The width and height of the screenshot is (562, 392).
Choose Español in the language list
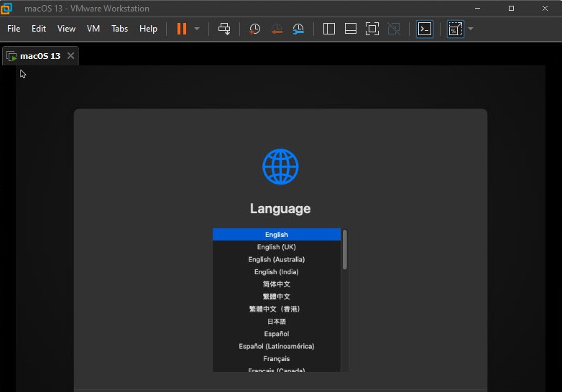point(276,334)
